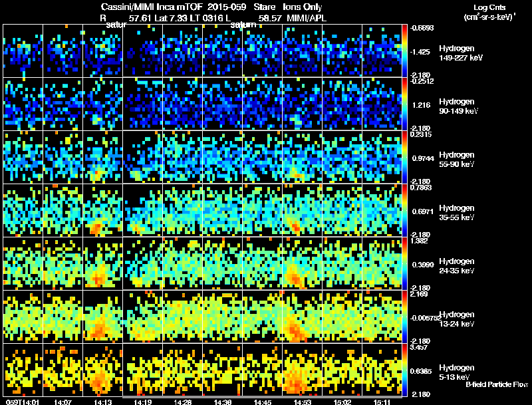Click the 'Ions Only' text in the title
The image size is (532, 405).
(x=303, y=7)
